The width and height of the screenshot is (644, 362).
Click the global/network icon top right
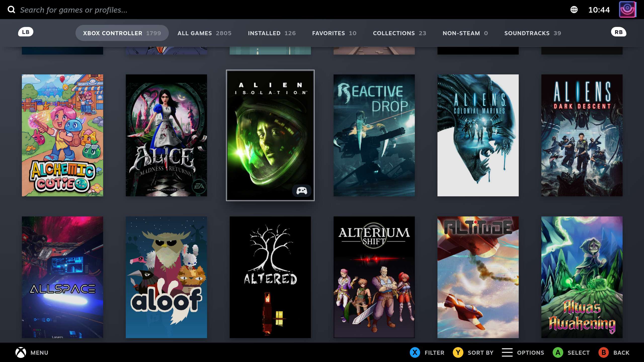[x=574, y=10]
